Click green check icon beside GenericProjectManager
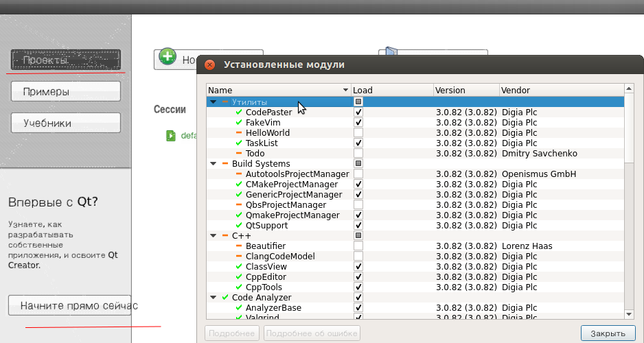The image size is (644, 343). click(239, 194)
